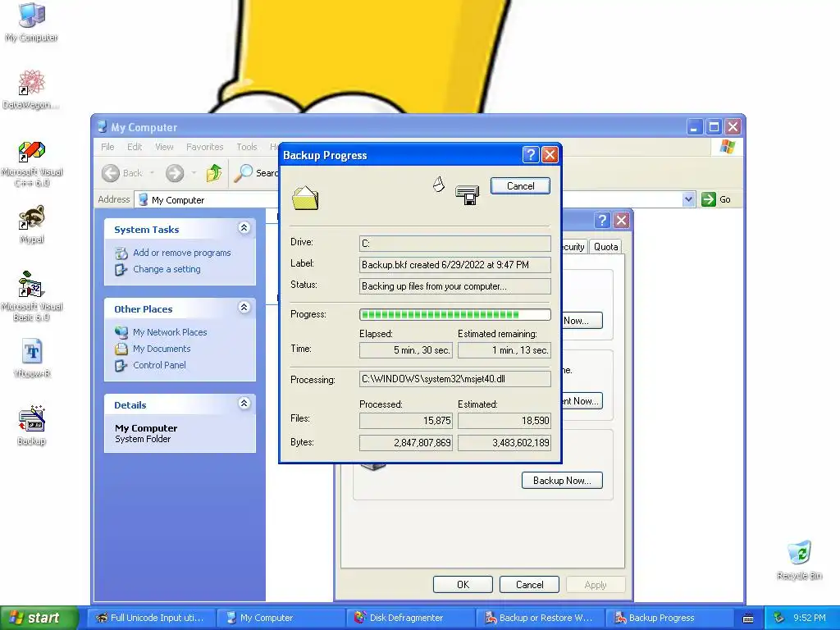Collapse the Details panel
This screenshot has width=840, height=630.
[x=244, y=403]
